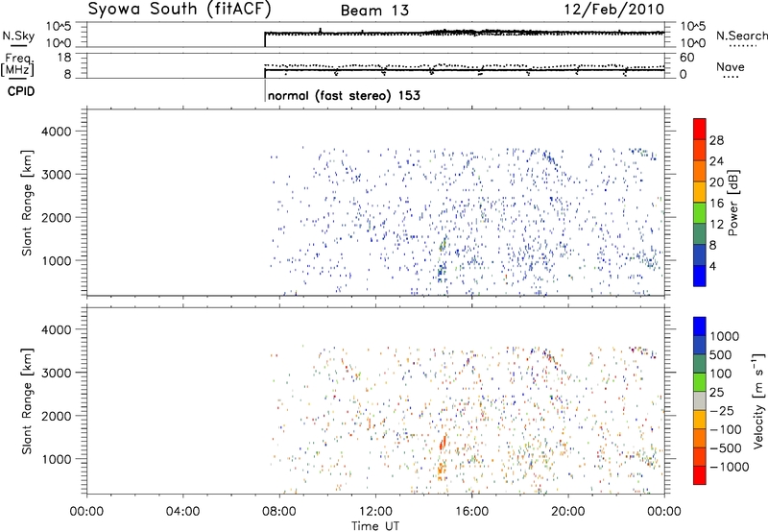Viewport: 768px width, 532px height.
Task: Click the date '12/Feb/2010'
Action: coord(614,9)
